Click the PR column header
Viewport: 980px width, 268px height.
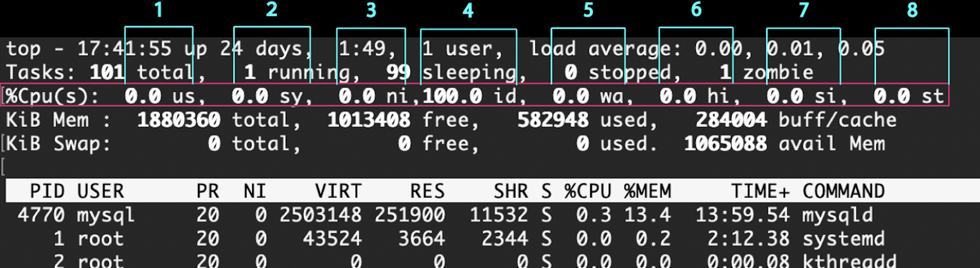208,191
